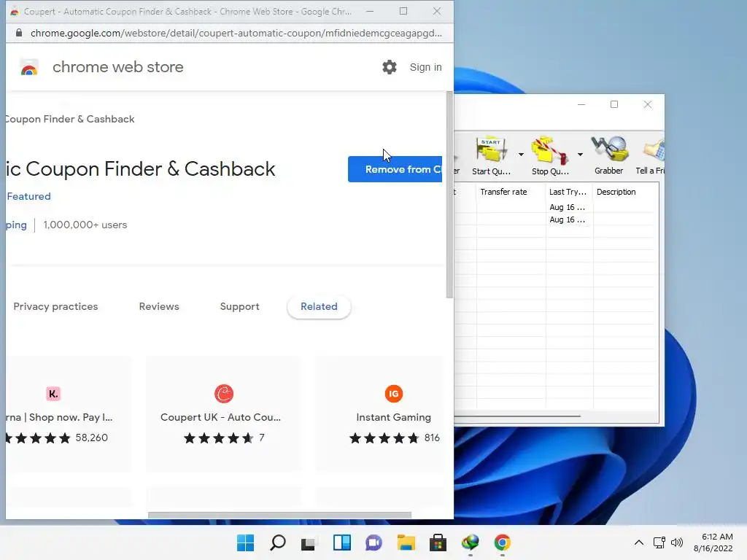Switch to Google Chrome in taskbar

coord(502,542)
